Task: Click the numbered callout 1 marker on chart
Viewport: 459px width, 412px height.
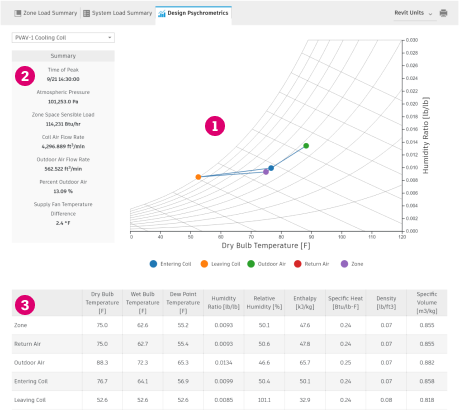Action: tap(215, 126)
